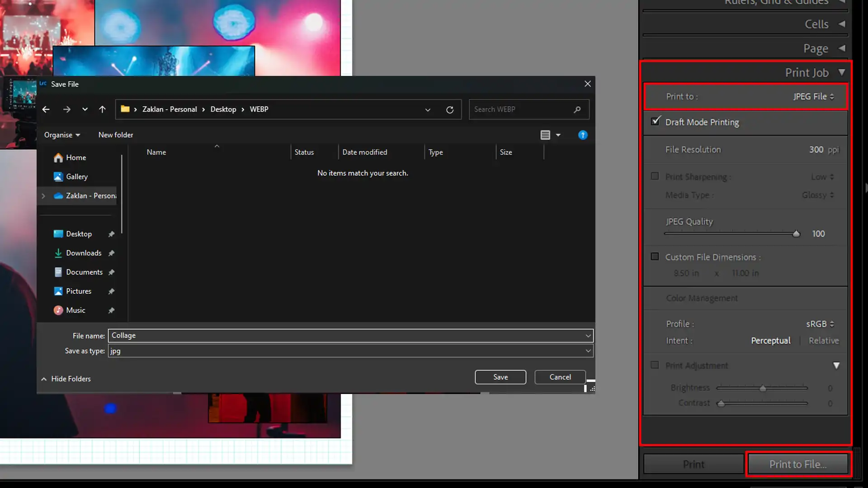Close the Save File dialog
Viewport: 868px width, 488px height.
click(588, 84)
